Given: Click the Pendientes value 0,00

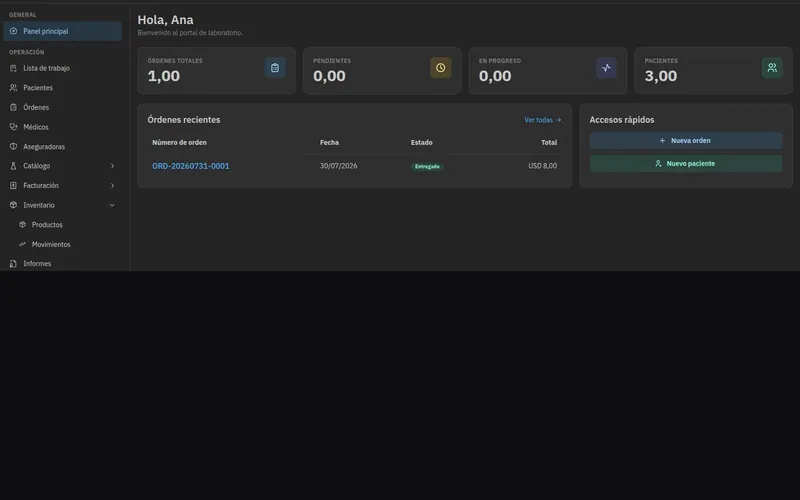Looking at the screenshot, I should point(329,76).
